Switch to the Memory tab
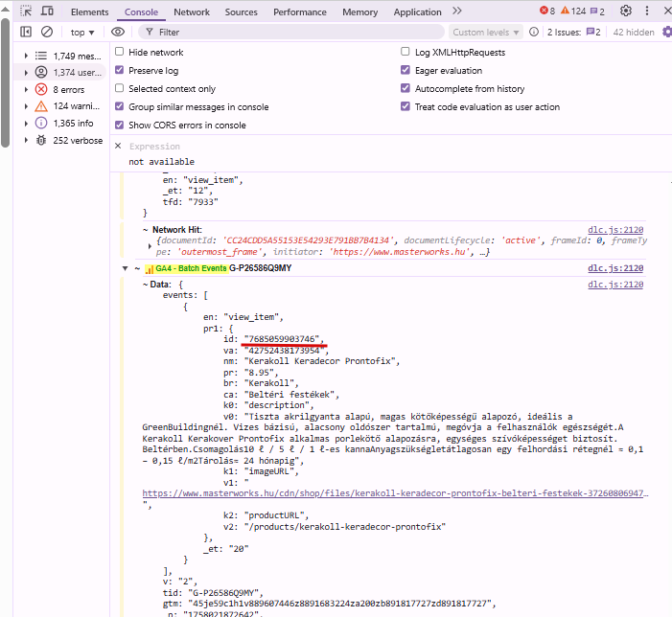672x617 pixels. pos(360,12)
